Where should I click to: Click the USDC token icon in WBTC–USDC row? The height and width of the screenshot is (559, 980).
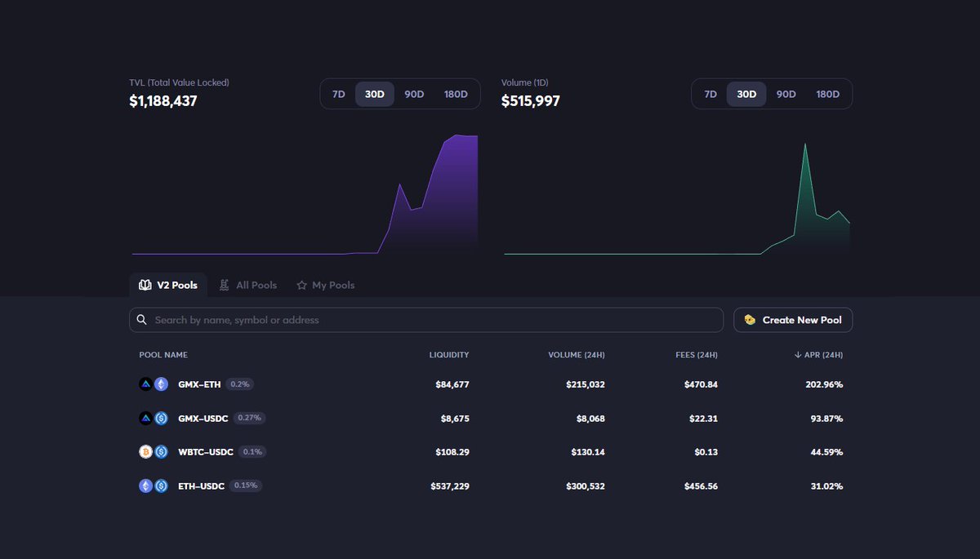(x=162, y=451)
